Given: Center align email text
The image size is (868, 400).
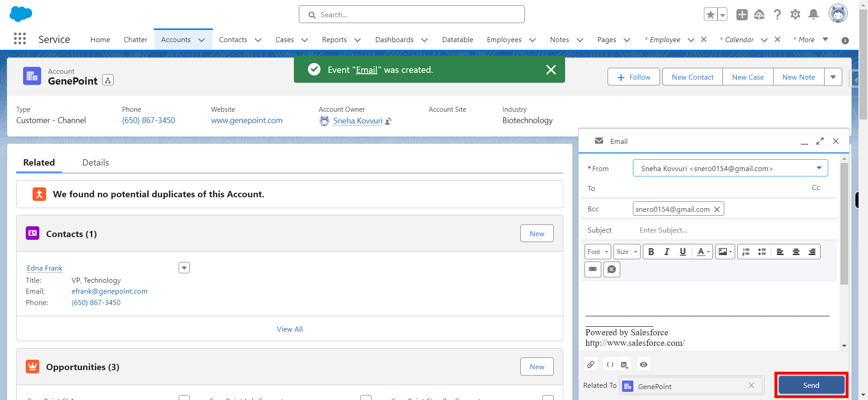Looking at the screenshot, I should [x=796, y=252].
